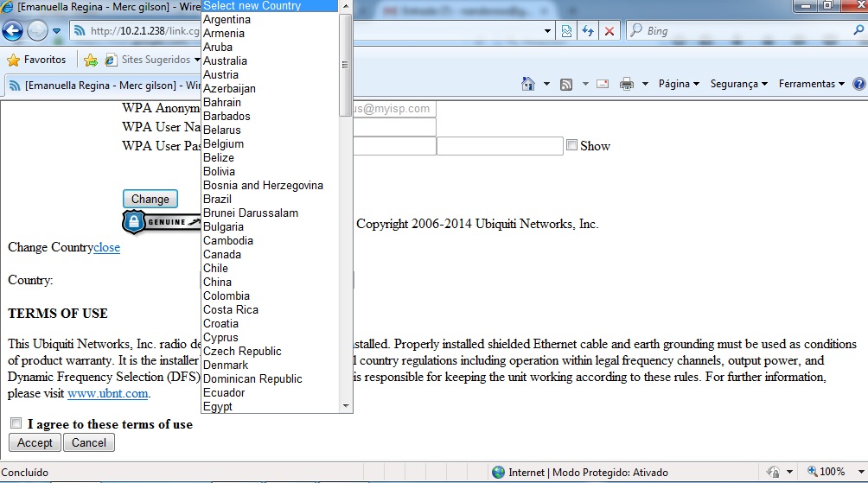This screenshot has width=868, height=483.
Task: Click the Sites Sugeridos page icon
Action: tap(111, 60)
